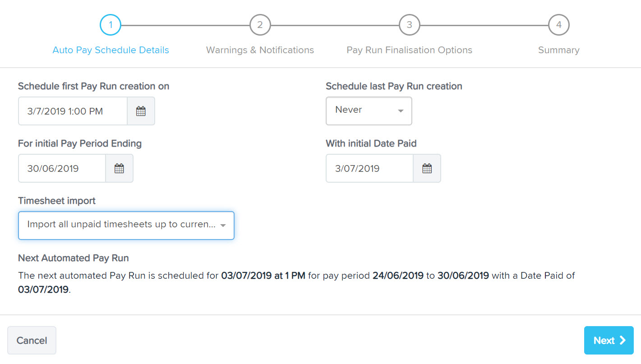
Task: Open calendar picker for initial Pay Period Ending
Action: (x=119, y=168)
